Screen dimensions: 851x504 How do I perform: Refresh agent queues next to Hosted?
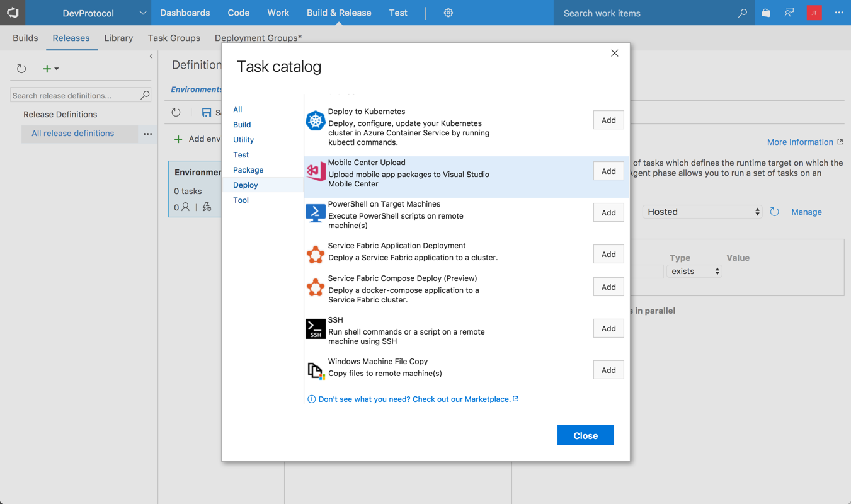[775, 212]
